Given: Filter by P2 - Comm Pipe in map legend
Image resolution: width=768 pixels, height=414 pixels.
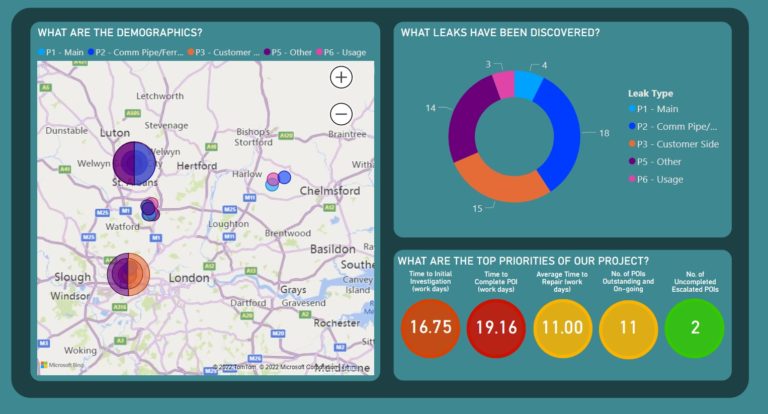Looking at the screenshot, I should coord(137,51).
